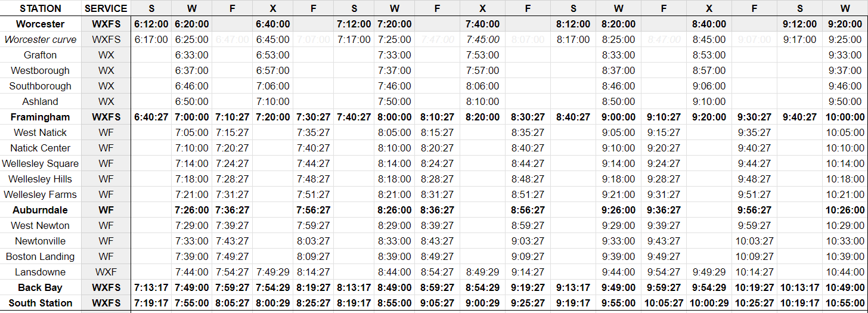
Task: Select the 7:13:17 Back Bay time cell
Action: [151, 287]
